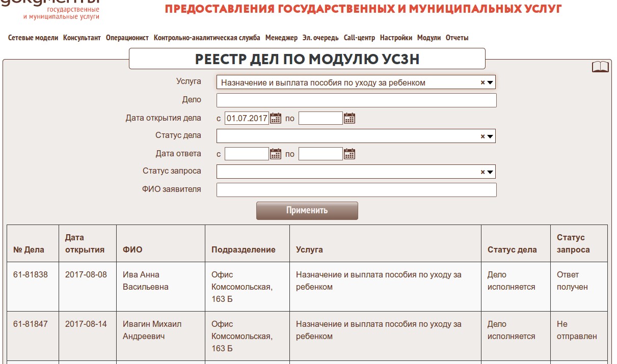The width and height of the screenshot is (617, 364).
Task: Open the Сетевые модели menu
Action: (x=33, y=38)
